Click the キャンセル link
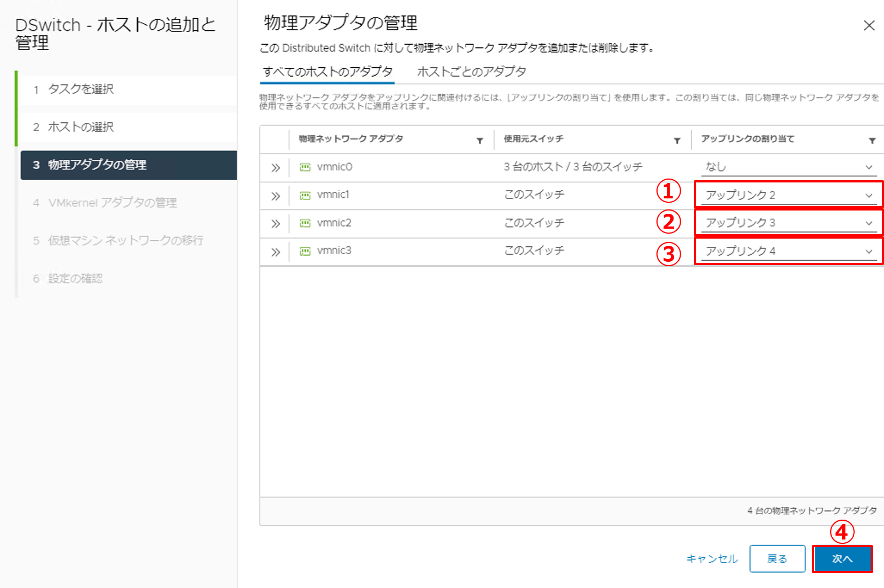The width and height of the screenshot is (884, 588). pos(711,559)
